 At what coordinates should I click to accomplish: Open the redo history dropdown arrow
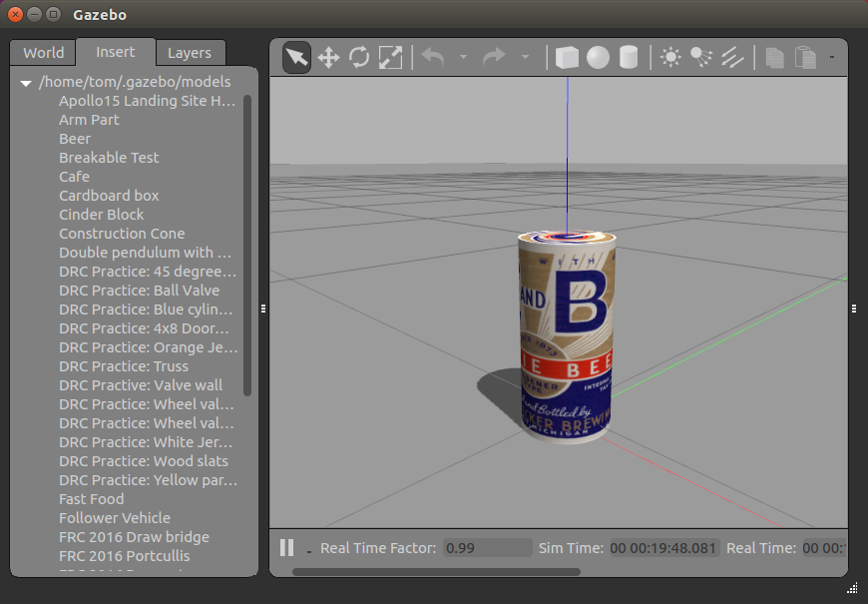(525, 58)
